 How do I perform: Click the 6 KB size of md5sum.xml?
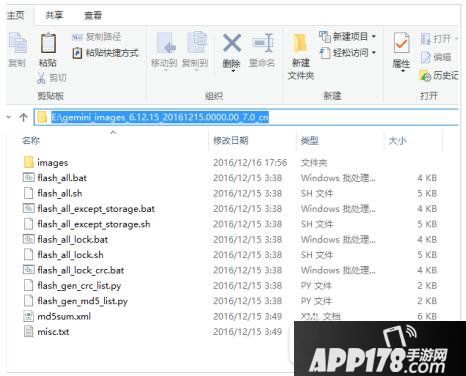tap(427, 316)
